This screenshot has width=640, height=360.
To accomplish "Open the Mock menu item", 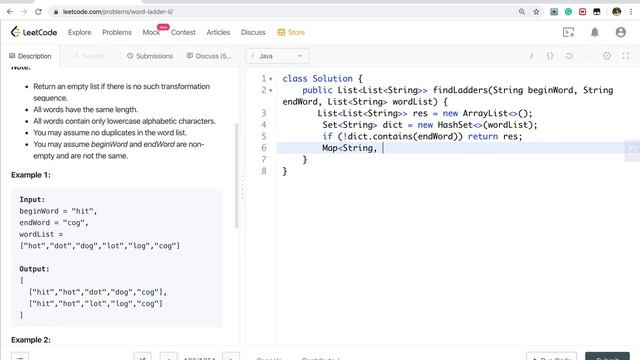I will point(151,32).
